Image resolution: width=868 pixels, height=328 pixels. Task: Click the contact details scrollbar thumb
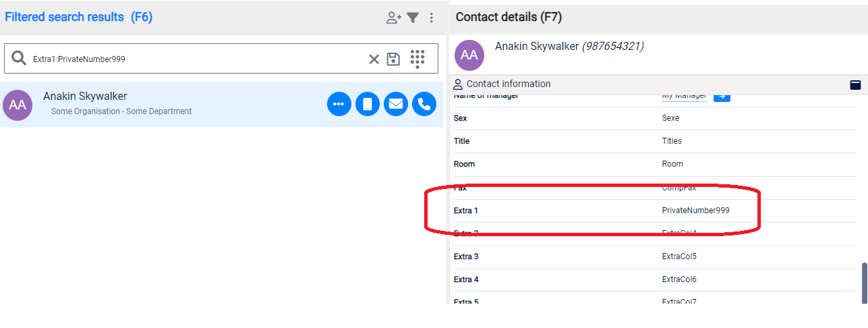[864, 282]
